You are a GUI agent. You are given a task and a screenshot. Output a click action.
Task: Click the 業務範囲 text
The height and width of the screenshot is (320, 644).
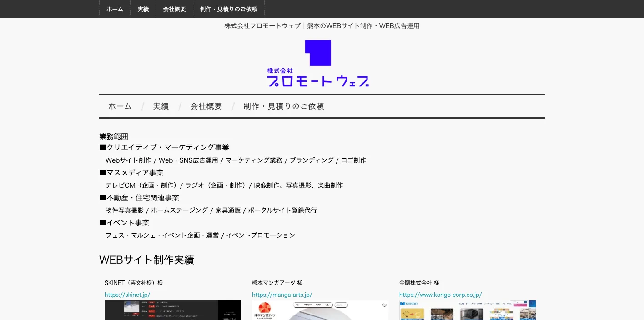pyautogui.click(x=114, y=136)
